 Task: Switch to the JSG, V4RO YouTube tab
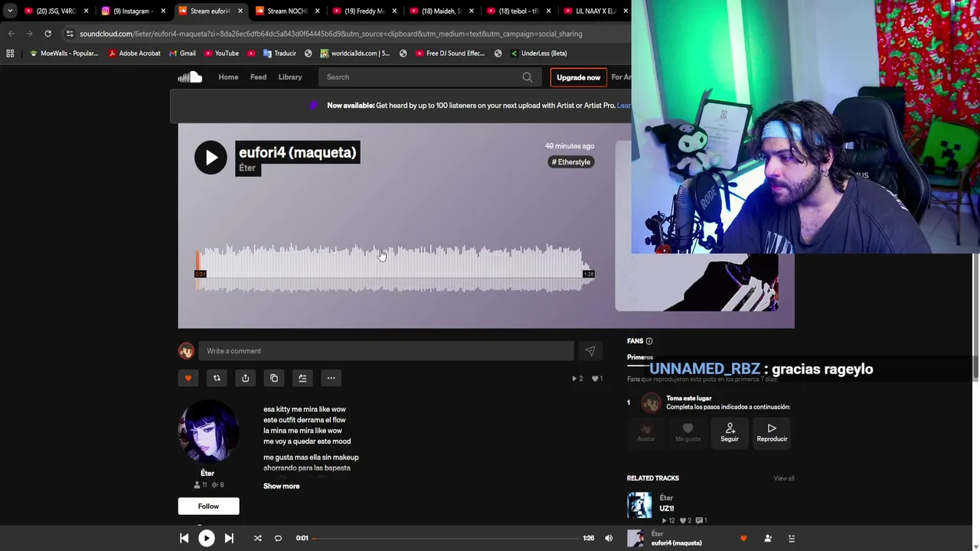(x=56, y=11)
